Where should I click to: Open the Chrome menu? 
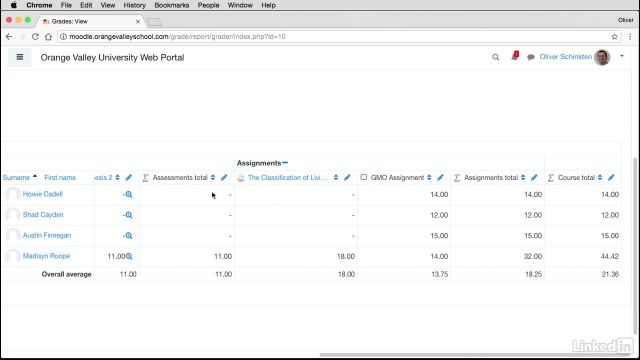pyautogui.click(x=39, y=5)
